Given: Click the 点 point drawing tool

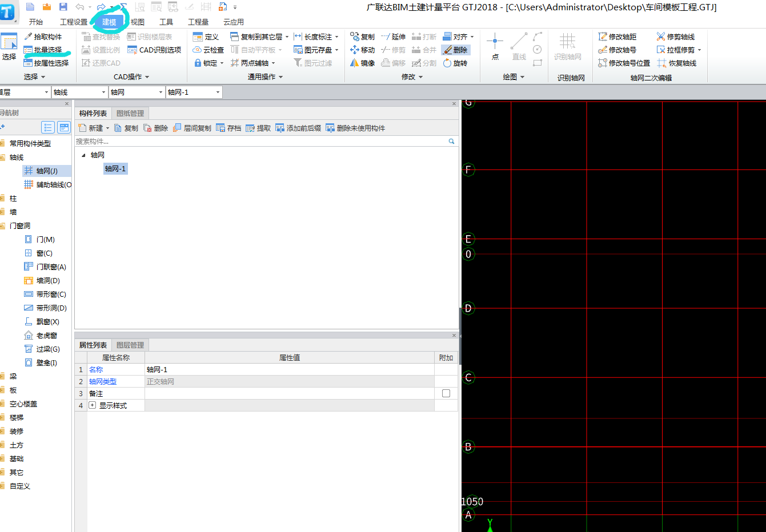Looking at the screenshot, I should click(495, 46).
